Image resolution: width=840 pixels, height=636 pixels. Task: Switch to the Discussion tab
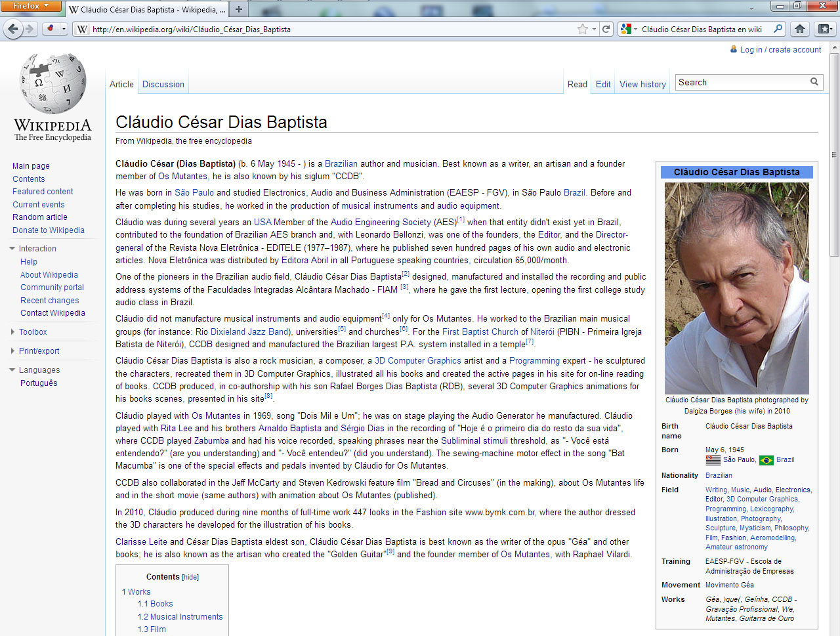click(163, 84)
